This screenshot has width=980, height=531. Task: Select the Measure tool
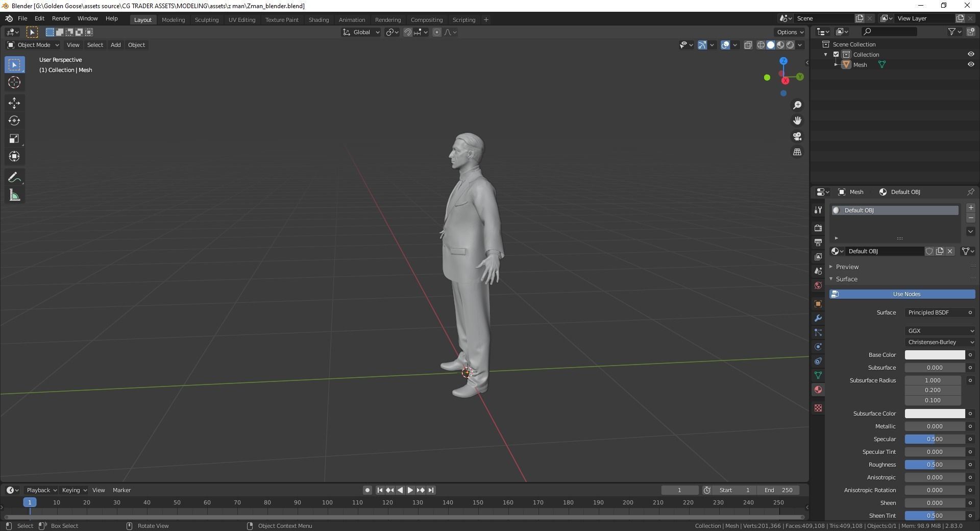click(x=14, y=196)
